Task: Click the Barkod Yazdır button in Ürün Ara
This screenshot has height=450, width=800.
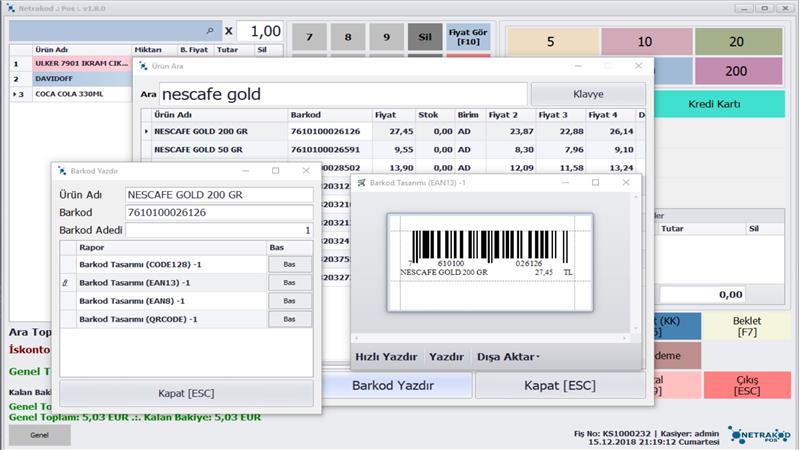Action: point(393,385)
